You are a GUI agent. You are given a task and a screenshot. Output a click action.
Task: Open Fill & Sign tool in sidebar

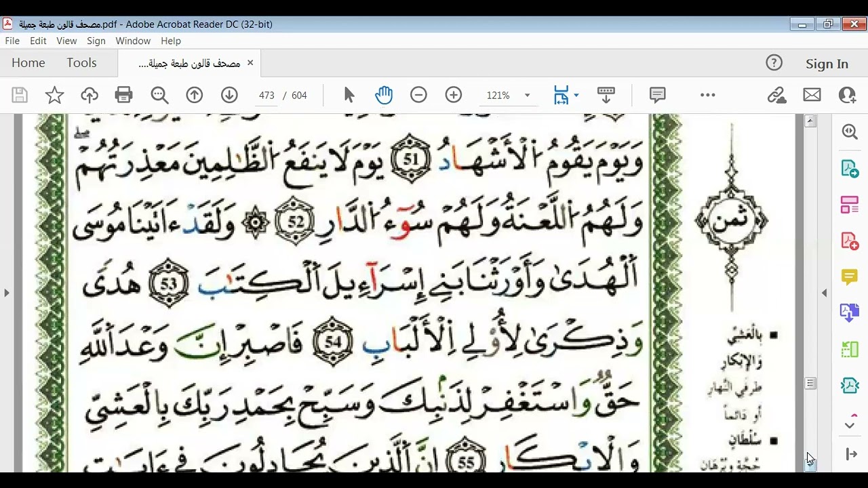(850, 386)
